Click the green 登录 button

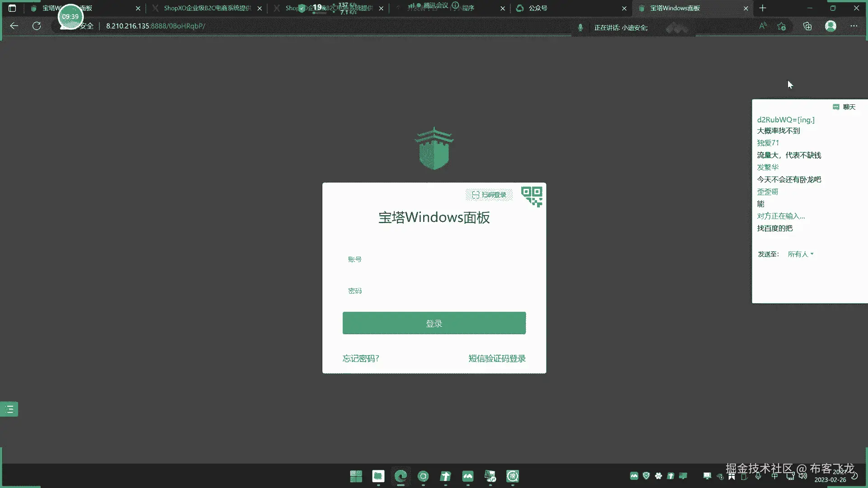coord(434,324)
